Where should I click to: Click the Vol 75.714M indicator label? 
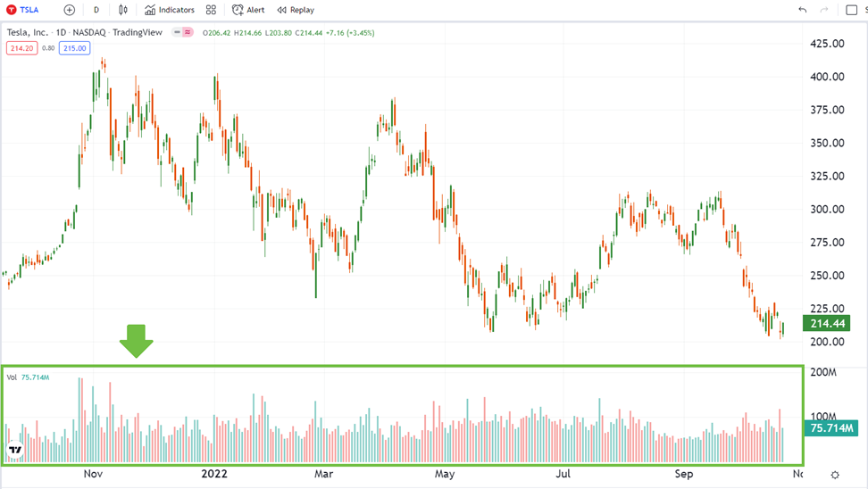[x=28, y=377]
